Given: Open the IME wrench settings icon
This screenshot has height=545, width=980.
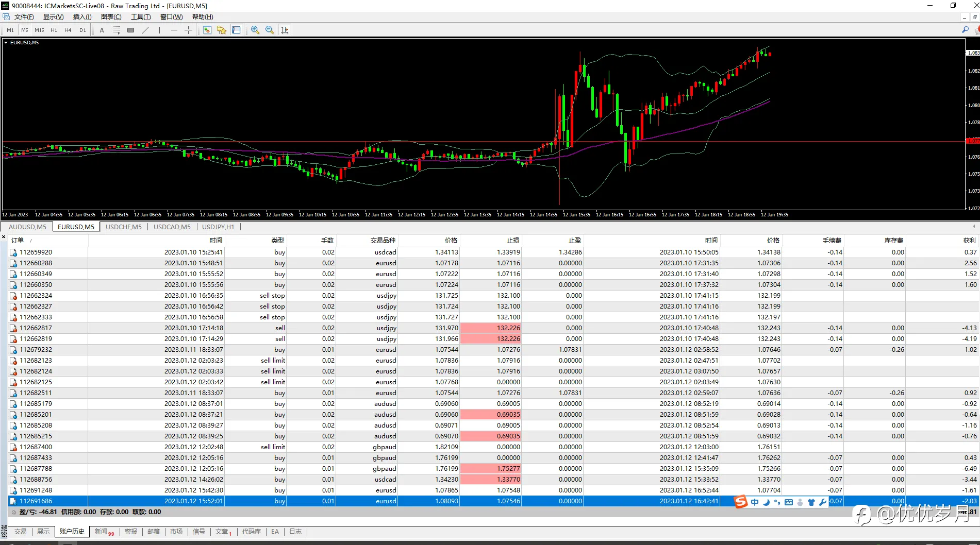Looking at the screenshot, I should [x=822, y=502].
